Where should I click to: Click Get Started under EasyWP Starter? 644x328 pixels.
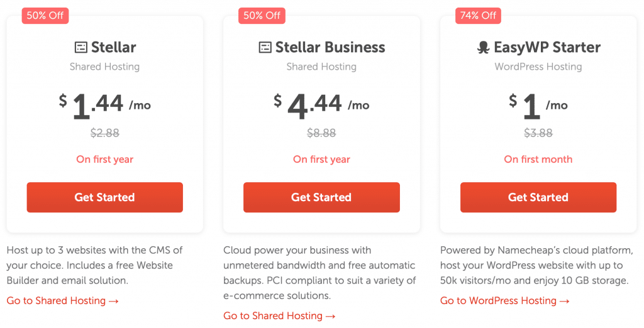pos(538,197)
